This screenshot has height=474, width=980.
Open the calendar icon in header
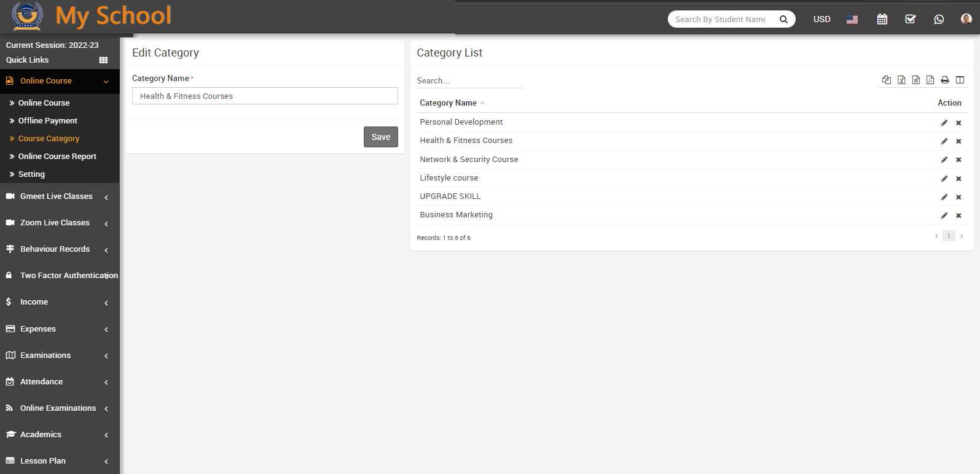882,19
